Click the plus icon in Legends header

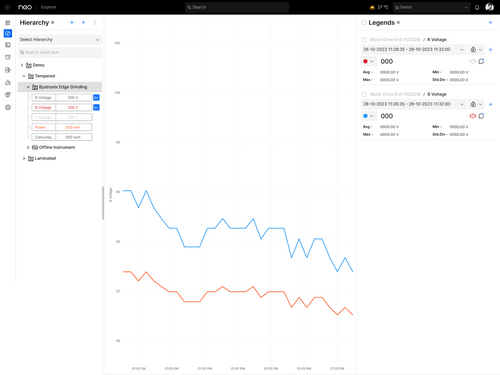[490, 22]
